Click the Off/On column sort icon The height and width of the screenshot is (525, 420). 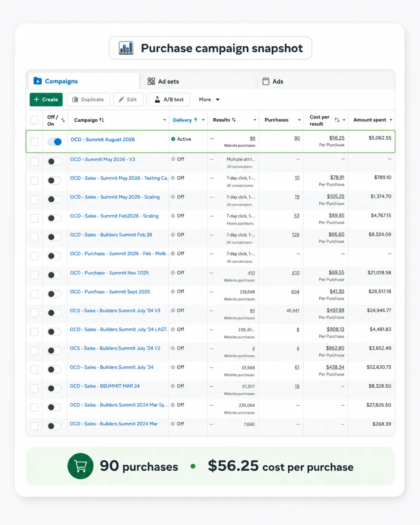63,120
